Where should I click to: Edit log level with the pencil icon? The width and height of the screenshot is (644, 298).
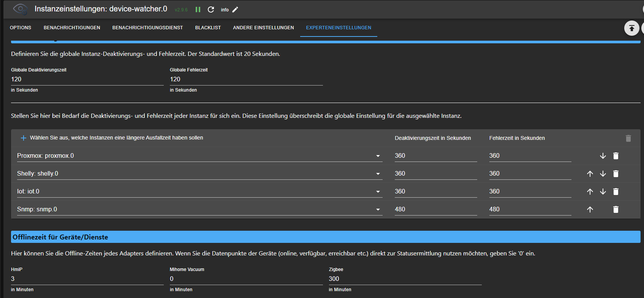coord(235,10)
